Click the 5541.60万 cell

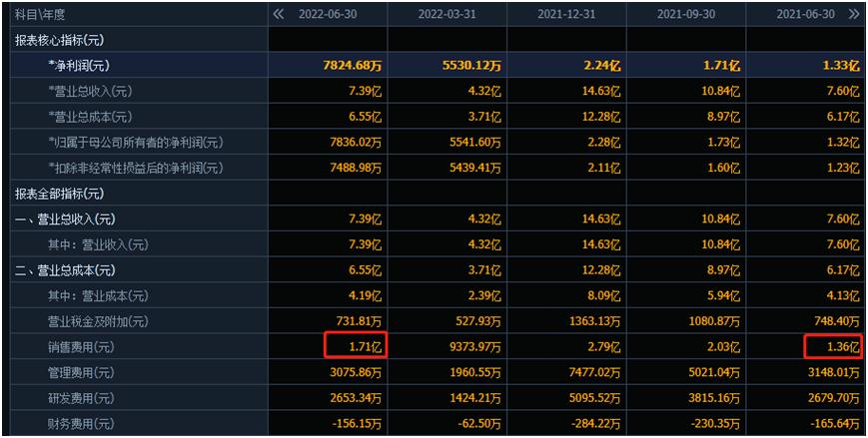click(473, 143)
